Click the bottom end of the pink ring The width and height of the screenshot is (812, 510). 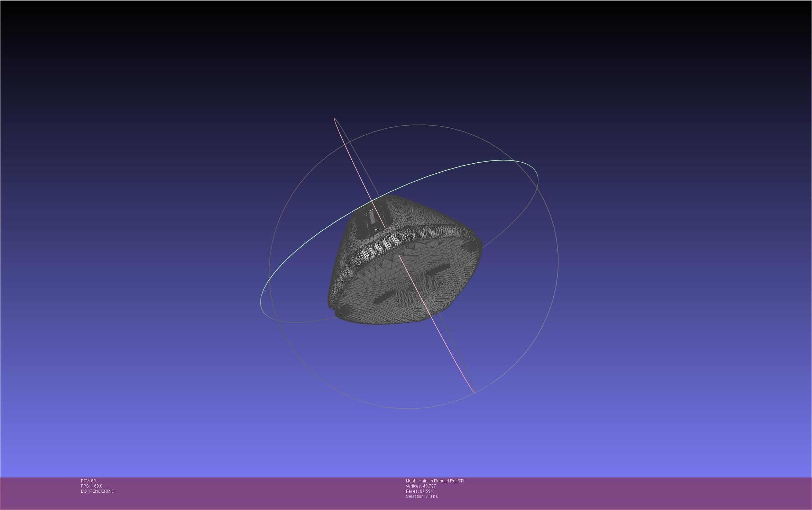click(x=474, y=392)
